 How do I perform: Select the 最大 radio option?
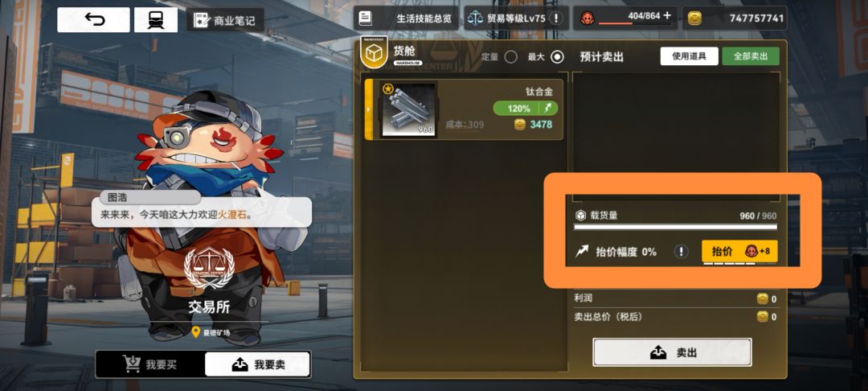point(557,57)
